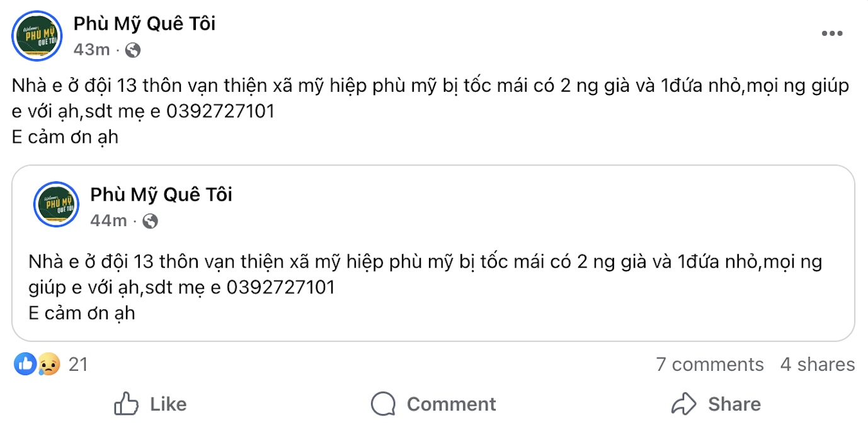Open shared post via its Phù Mỹ Quê Tôi name

(x=161, y=194)
